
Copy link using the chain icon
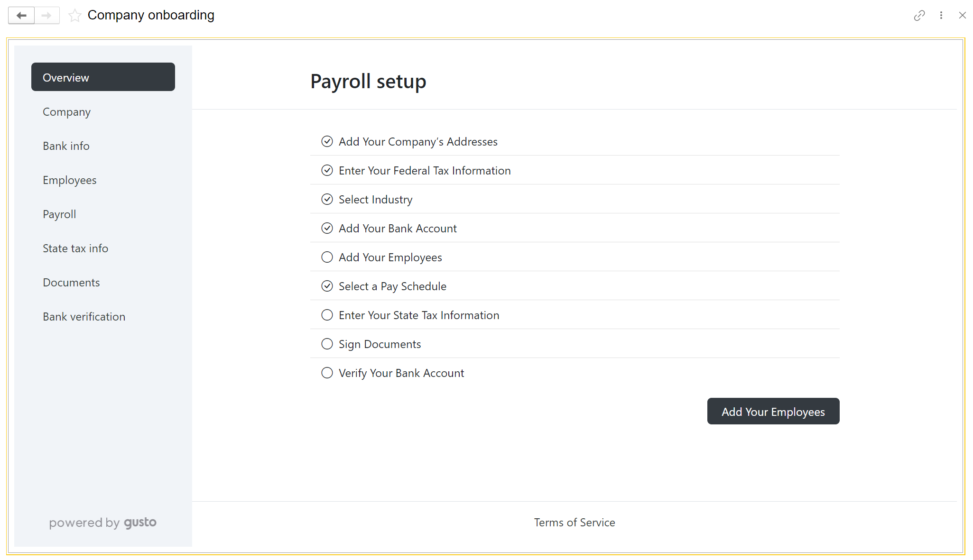919,16
